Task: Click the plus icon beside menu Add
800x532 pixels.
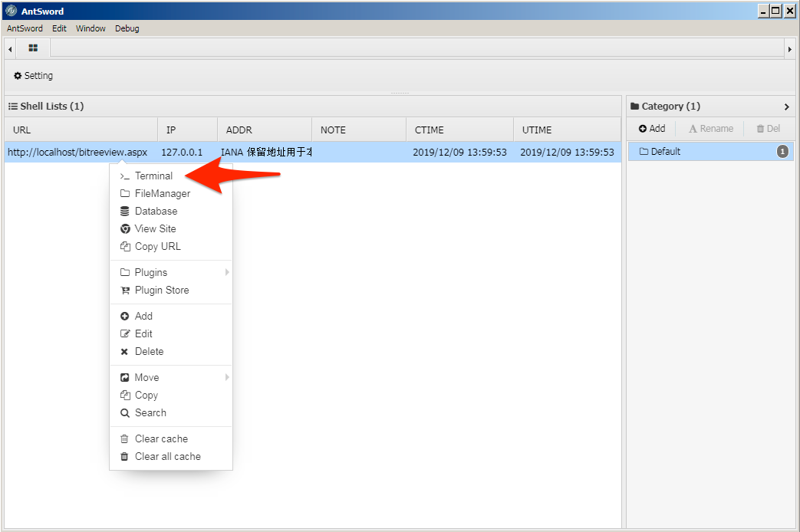Action: point(124,317)
